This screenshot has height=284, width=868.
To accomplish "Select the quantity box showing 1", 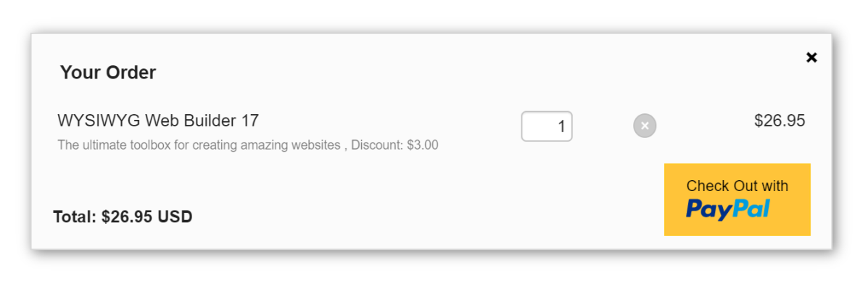I will coord(546,126).
